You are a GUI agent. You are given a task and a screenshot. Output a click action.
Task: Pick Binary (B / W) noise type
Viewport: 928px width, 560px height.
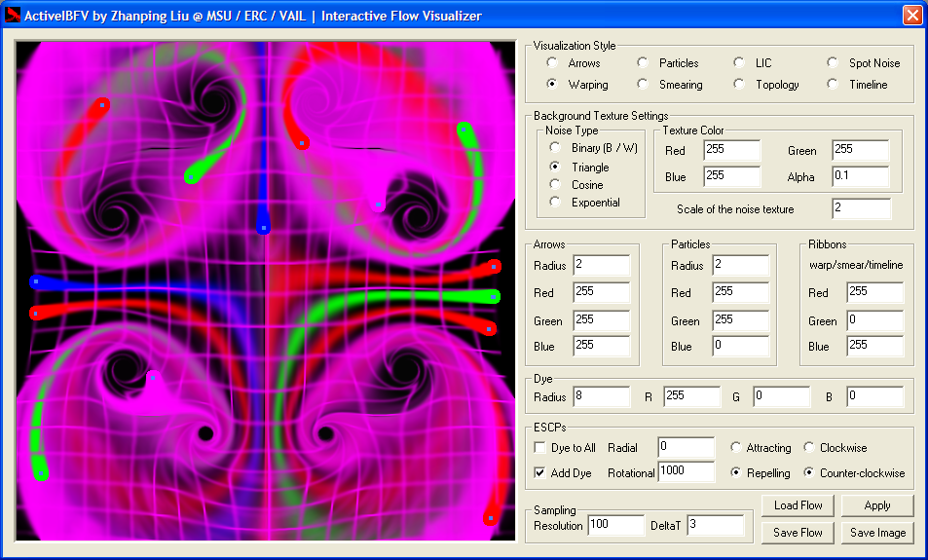pyautogui.click(x=555, y=148)
